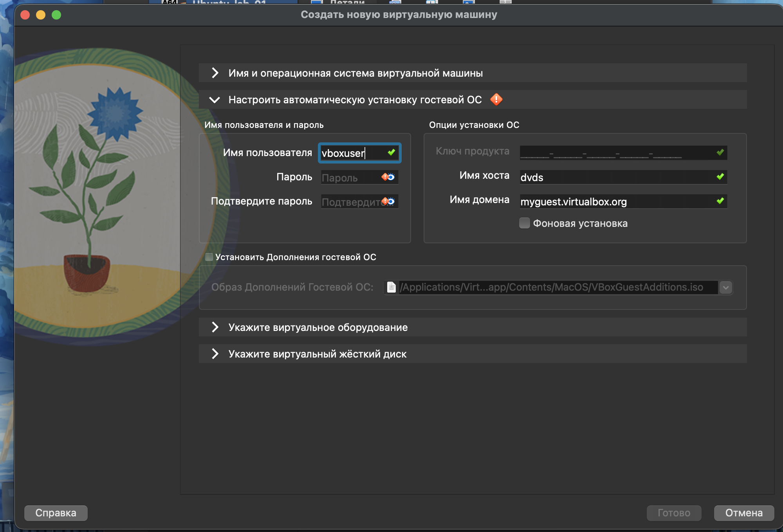Click the ISO file icon in the path field
The width and height of the screenshot is (783, 532).
391,287
